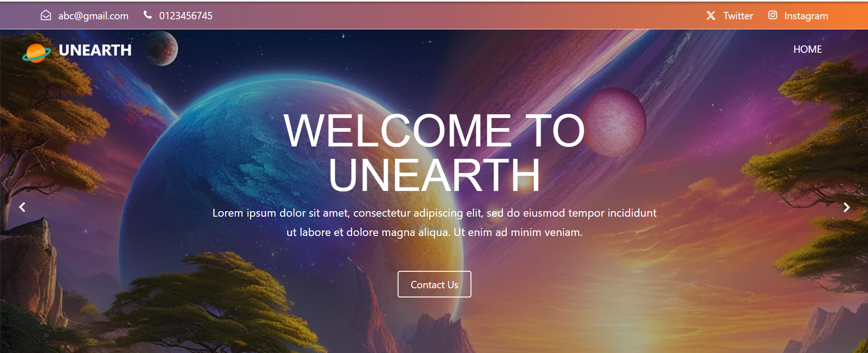Viewport: 868px width, 353px height.
Task: Click the Lorem ipsum description paragraph
Action: click(434, 223)
